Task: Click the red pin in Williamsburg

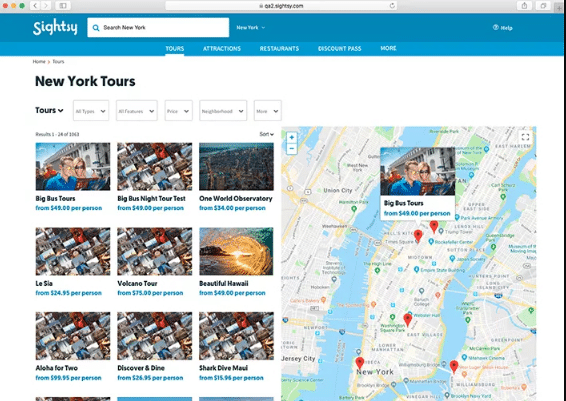Action: [454, 366]
